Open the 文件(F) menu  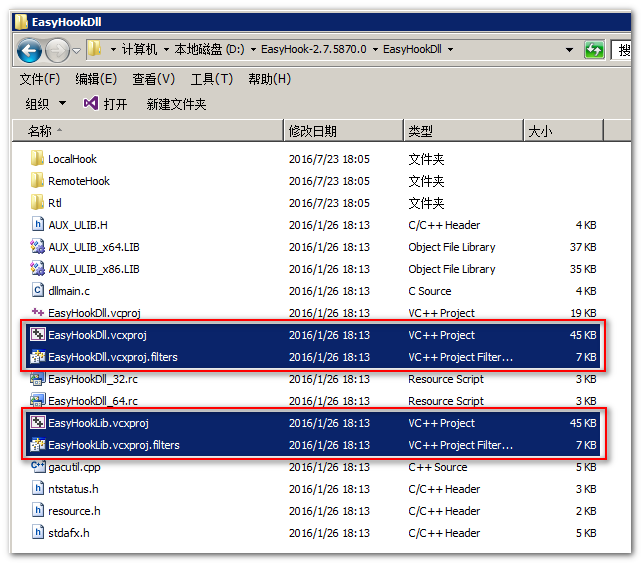(x=40, y=79)
